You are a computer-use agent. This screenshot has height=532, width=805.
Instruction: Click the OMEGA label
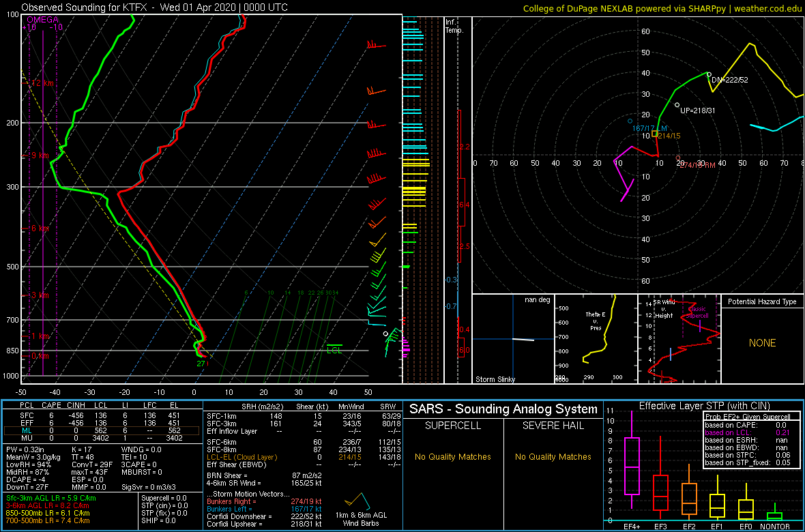point(42,20)
